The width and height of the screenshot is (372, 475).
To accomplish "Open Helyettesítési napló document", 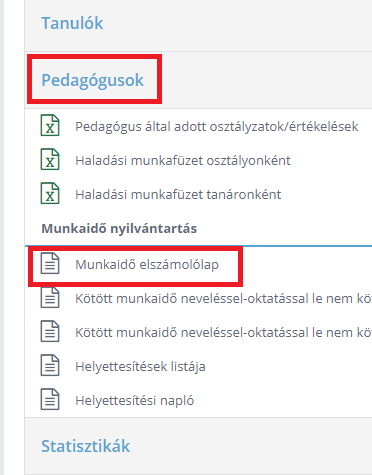I will pyautogui.click(x=135, y=401).
